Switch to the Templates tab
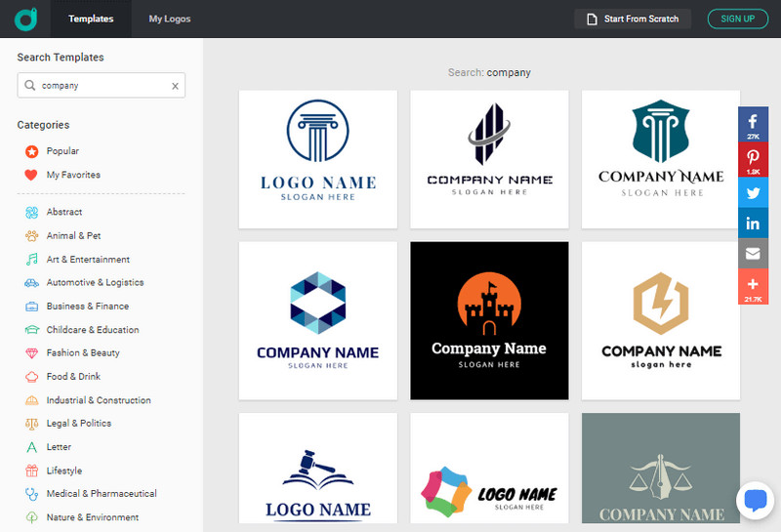The height and width of the screenshot is (532, 781). click(91, 19)
